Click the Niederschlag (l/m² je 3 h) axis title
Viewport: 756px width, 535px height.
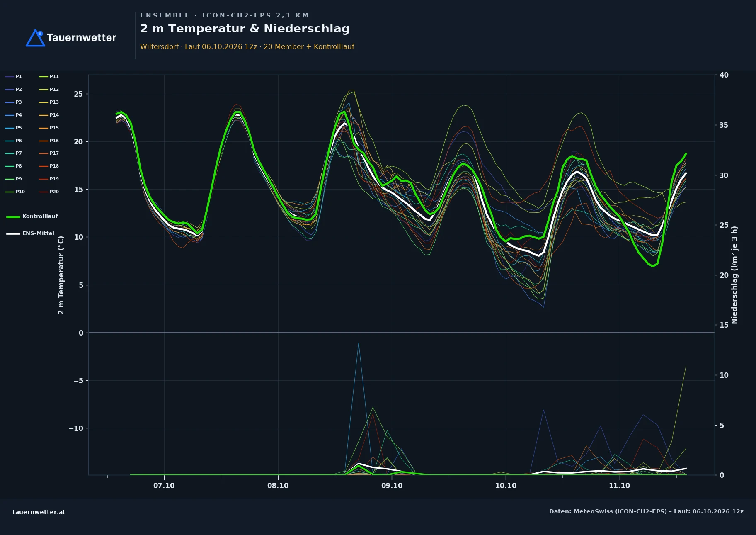(x=734, y=275)
